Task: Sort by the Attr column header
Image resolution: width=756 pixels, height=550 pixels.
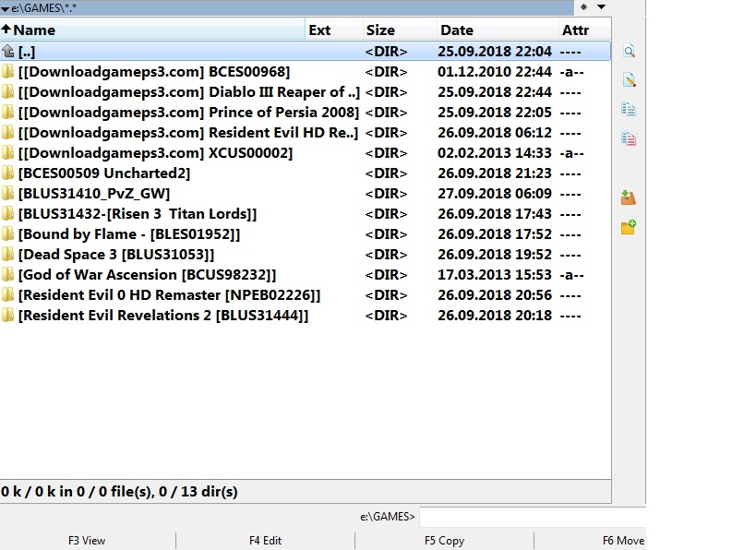Action: 584,30
